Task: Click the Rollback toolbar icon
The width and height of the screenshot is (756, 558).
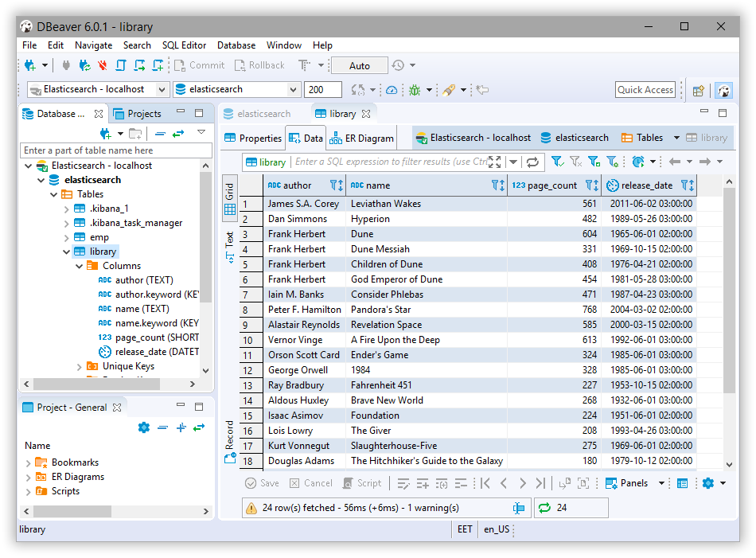Action: coord(259,65)
